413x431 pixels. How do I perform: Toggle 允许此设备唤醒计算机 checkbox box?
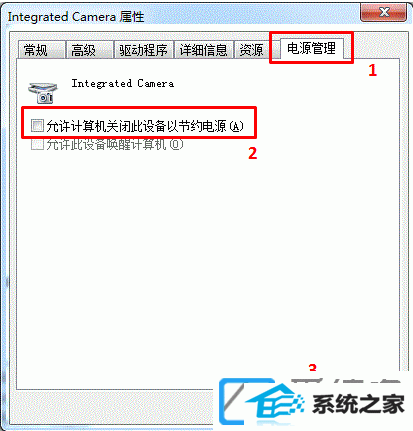click(x=37, y=145)
